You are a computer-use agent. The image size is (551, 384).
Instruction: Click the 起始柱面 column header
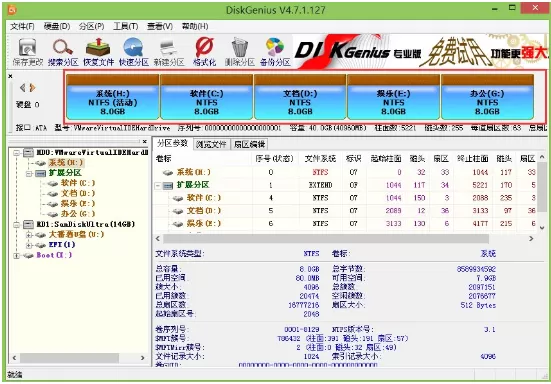pos(386,159)
